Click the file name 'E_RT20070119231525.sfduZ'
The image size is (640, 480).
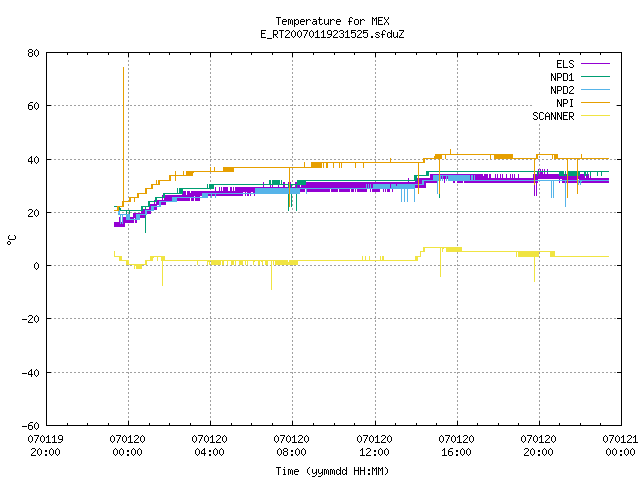click(x=332, y=34)
